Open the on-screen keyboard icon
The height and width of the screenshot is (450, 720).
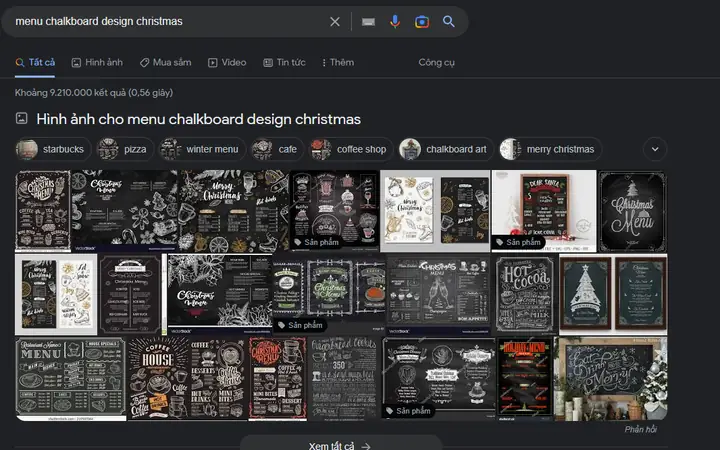(368, 21)
